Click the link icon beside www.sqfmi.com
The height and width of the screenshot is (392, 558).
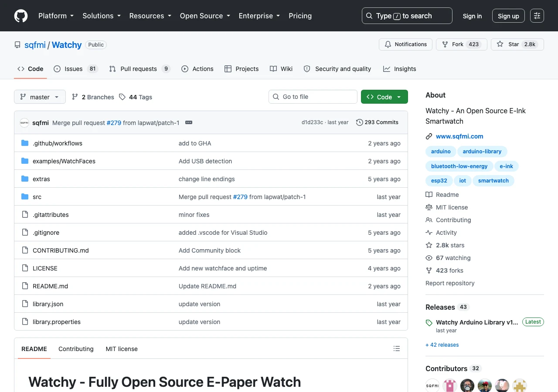coord(429,136)
